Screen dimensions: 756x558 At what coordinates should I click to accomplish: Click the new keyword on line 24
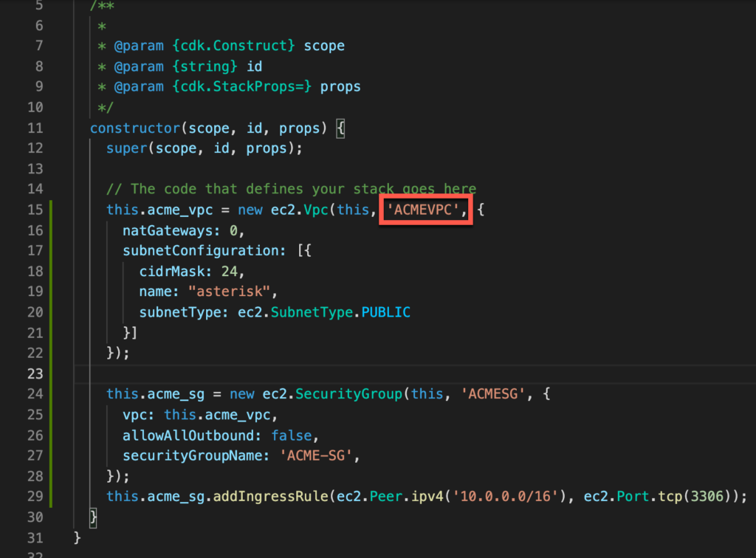point(241,394)
